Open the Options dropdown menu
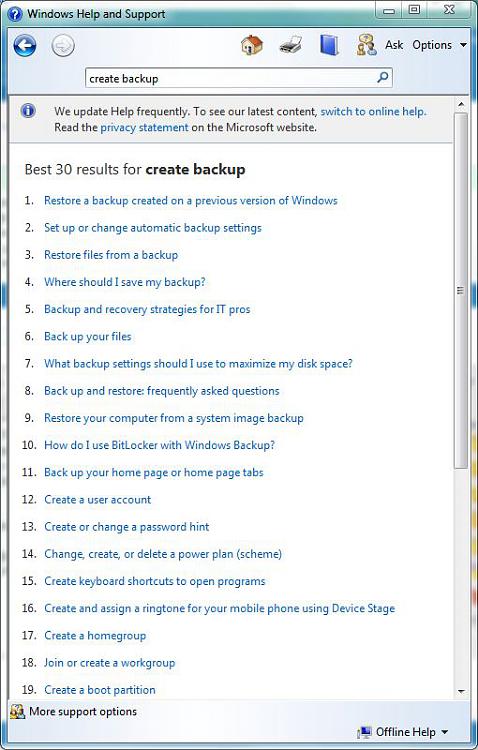This screenshot has height=750, width=478. click(x=439, y=45)
